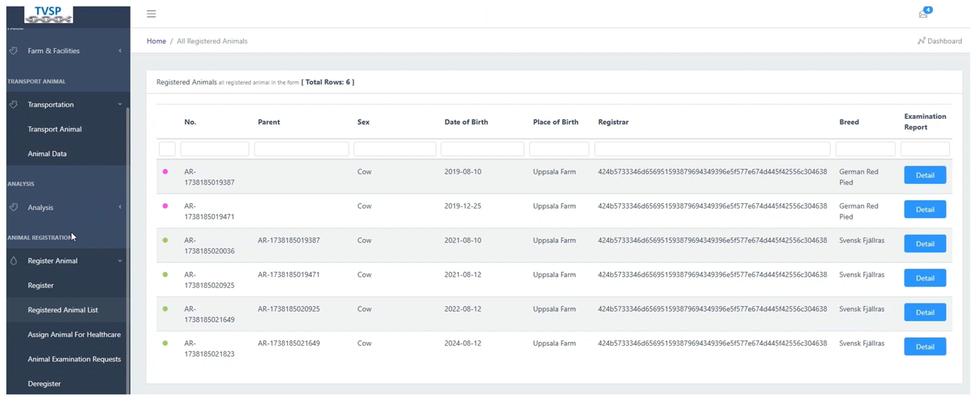Click the Dashboard icon in the top right

921,41
